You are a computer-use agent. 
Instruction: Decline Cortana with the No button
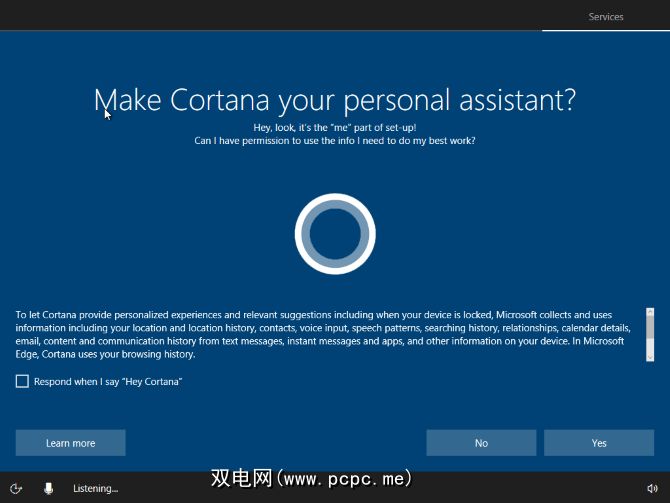pos(481,443)
